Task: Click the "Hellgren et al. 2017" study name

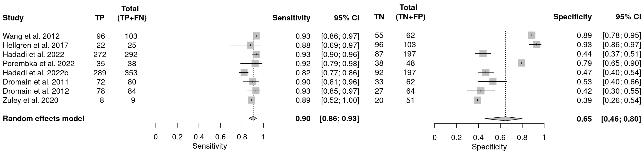Action: tap(36, 45)
